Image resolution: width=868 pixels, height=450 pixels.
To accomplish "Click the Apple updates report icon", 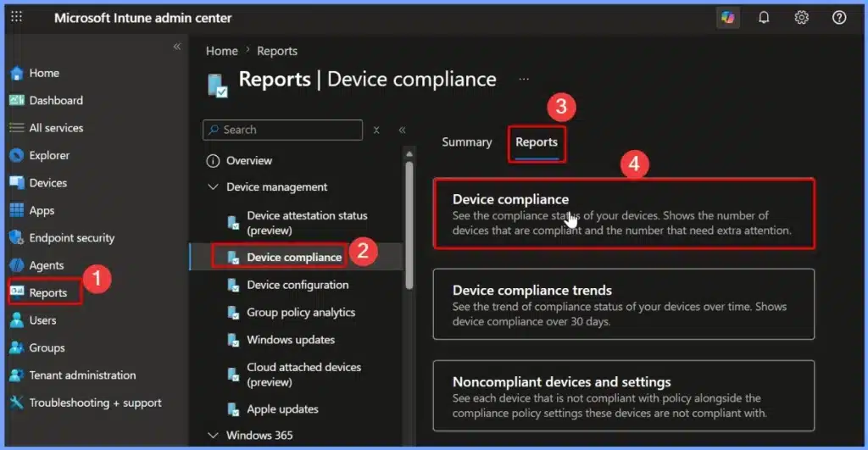I will [233, 409].
